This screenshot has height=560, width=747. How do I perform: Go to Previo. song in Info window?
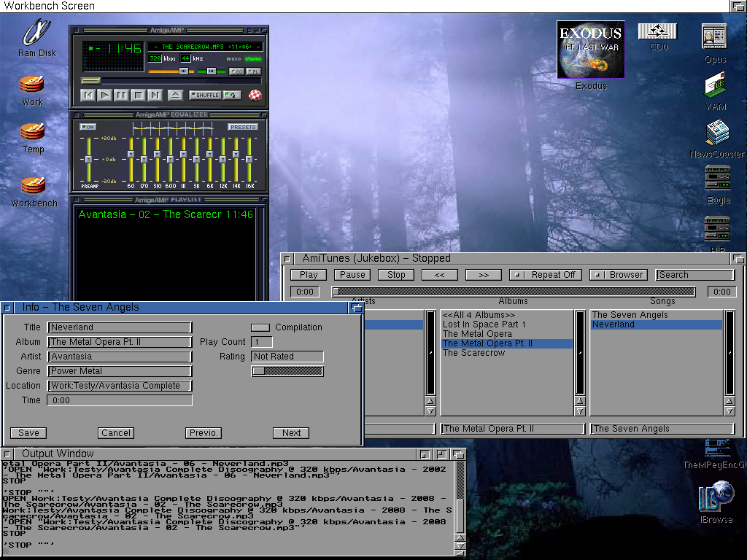click(x=204, y=433)
